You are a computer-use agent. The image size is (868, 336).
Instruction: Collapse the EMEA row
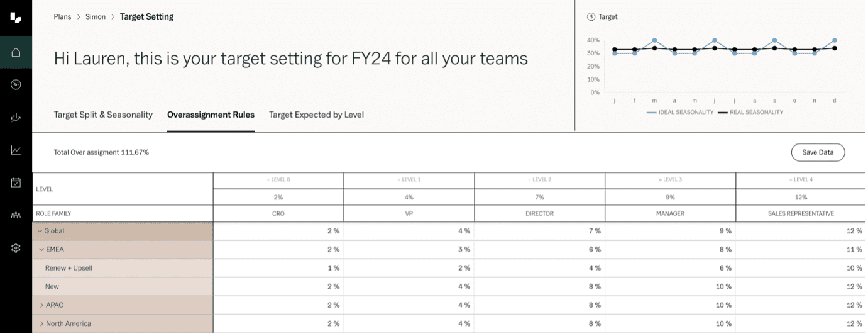point(41,249)
